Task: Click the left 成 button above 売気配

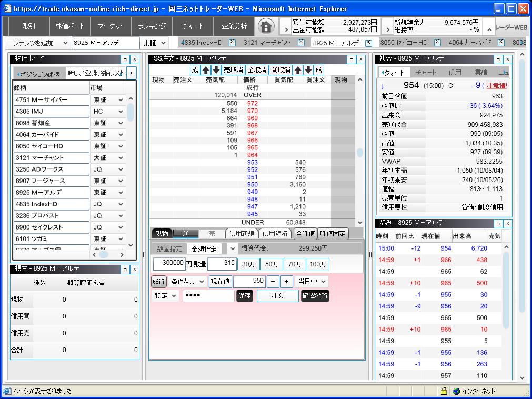Action: (195, 69)
